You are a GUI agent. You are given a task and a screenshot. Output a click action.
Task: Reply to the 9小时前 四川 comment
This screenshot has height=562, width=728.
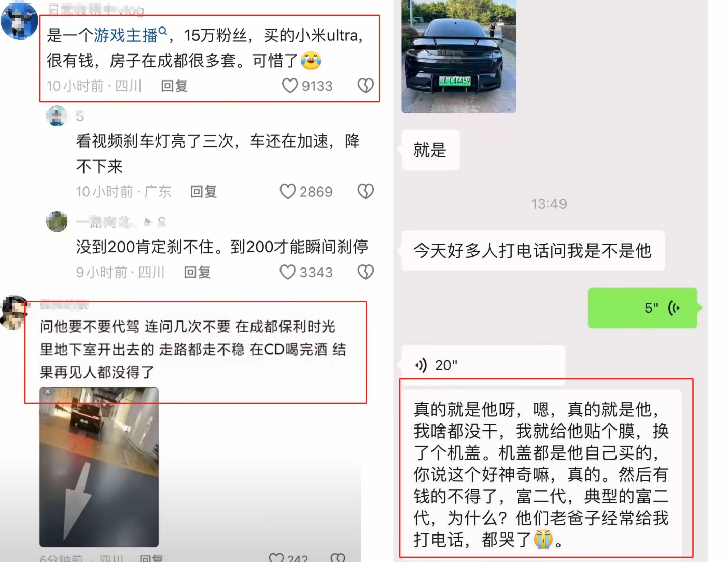point(197,273)
